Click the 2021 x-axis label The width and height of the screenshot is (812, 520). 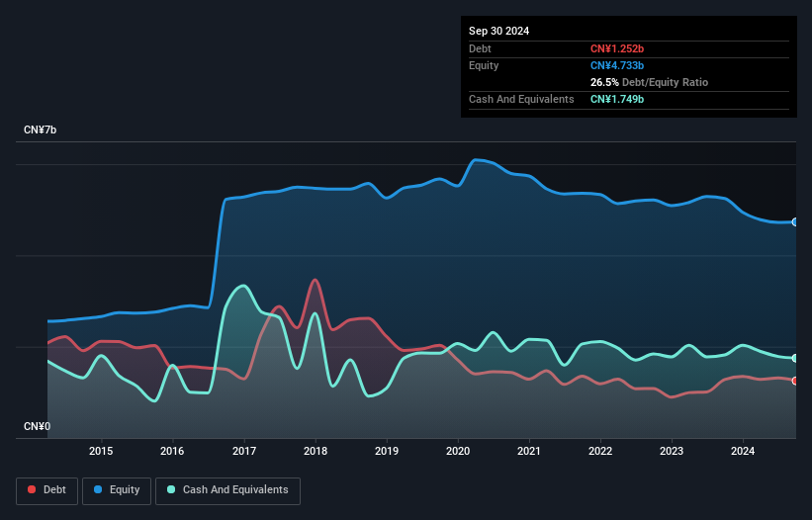pyautogui.click(x=529, y=451)
